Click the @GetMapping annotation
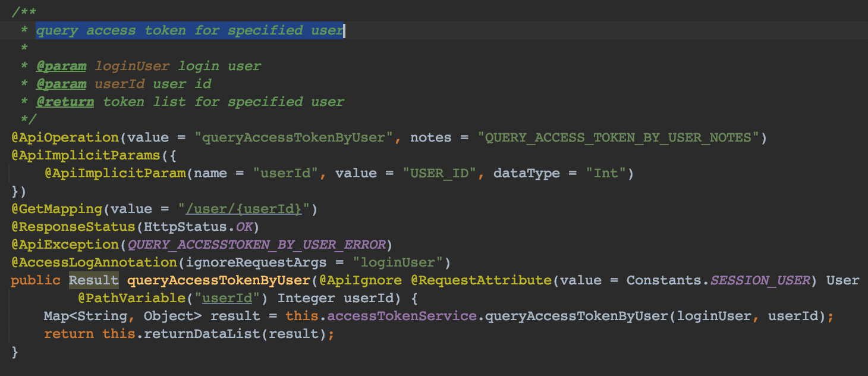868x376 pixels. (x=56, y=209)
